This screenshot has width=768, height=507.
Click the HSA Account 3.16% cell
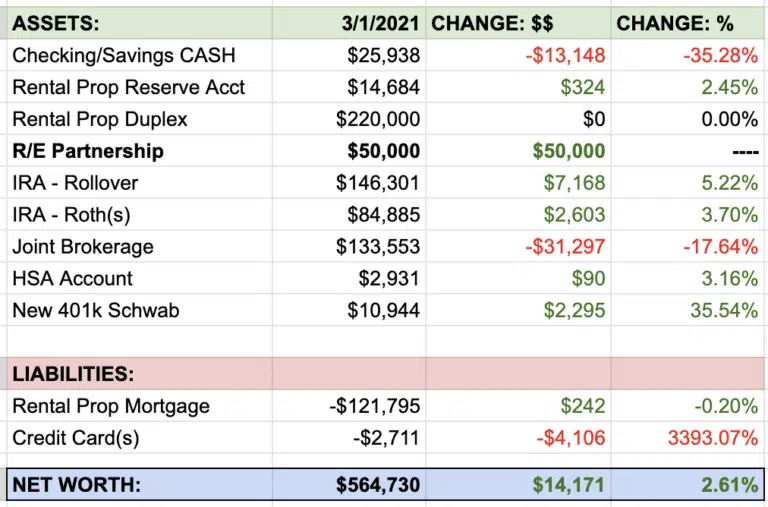(x=730, y=279)
